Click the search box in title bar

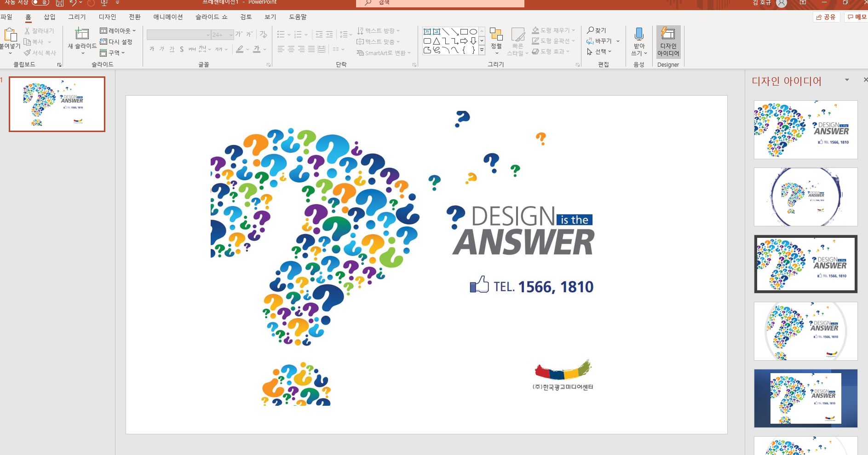(440, 3)
